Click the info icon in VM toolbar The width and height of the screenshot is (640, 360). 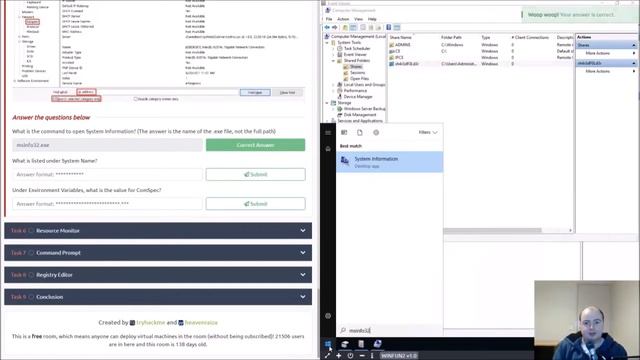(x=372, y=356)
